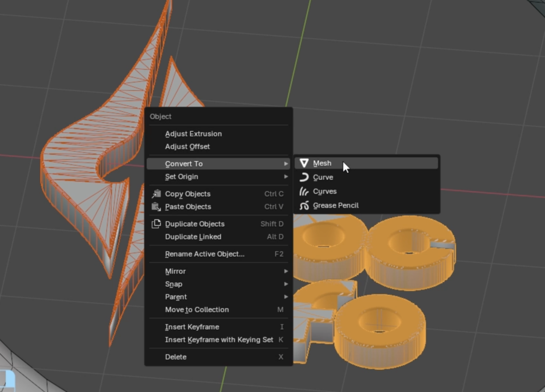The height and width of the screenshot is (392, 545).
Task: Click the Ctrl V shortcut label
Action: (x=274, y=206)
